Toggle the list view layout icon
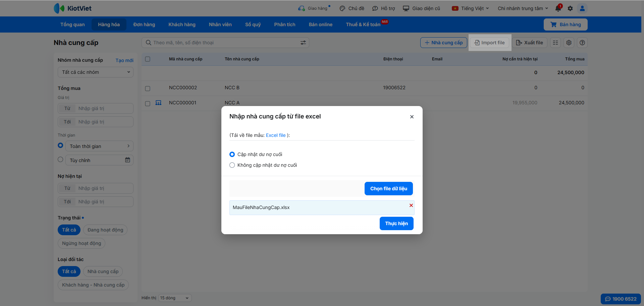This screenshot has width=644, height=306. coord(555,43)
